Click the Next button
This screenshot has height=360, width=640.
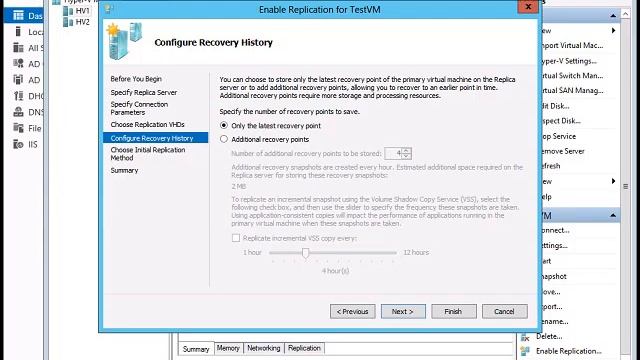[x=403, y=311]
